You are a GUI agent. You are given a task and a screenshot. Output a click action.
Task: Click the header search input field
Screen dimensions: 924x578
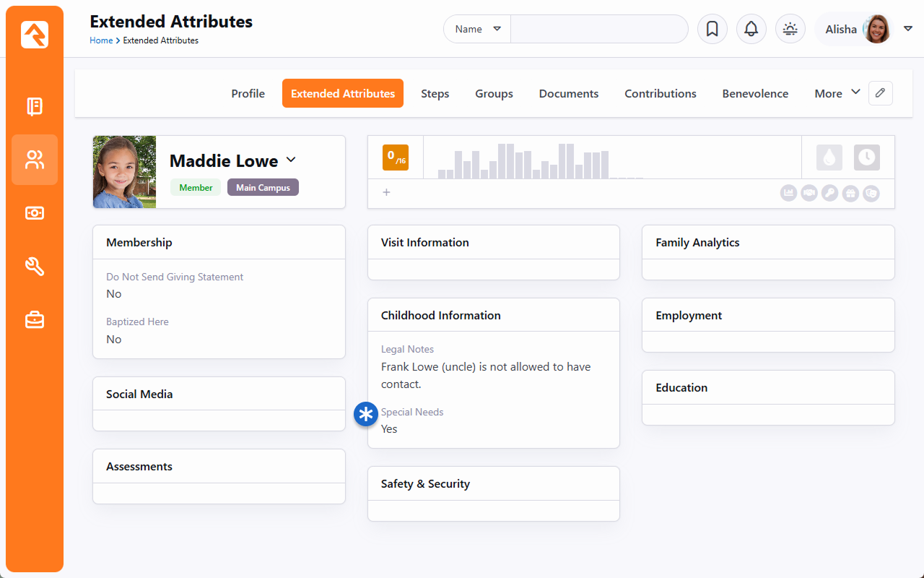(x=598, y=29)
